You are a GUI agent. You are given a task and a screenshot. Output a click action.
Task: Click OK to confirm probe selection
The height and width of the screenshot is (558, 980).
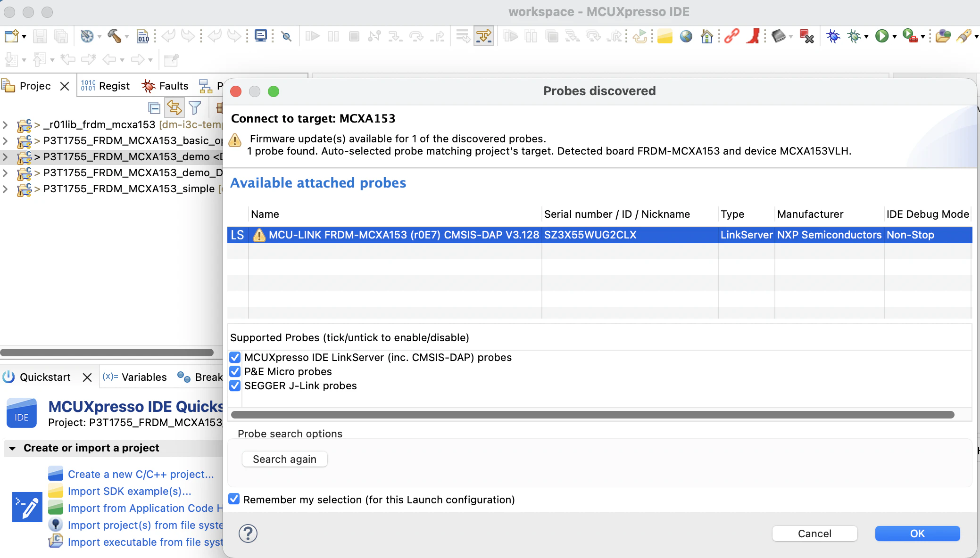(917, 533)
